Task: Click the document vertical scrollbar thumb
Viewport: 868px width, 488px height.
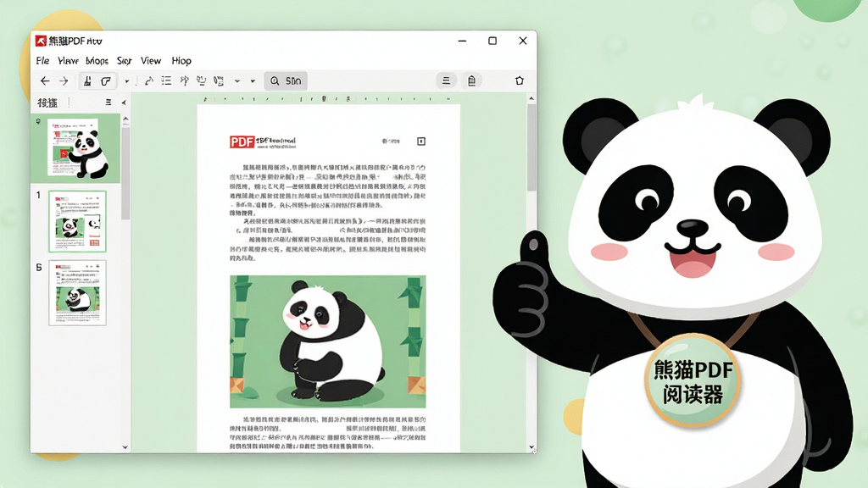Action: pos(531,147)
